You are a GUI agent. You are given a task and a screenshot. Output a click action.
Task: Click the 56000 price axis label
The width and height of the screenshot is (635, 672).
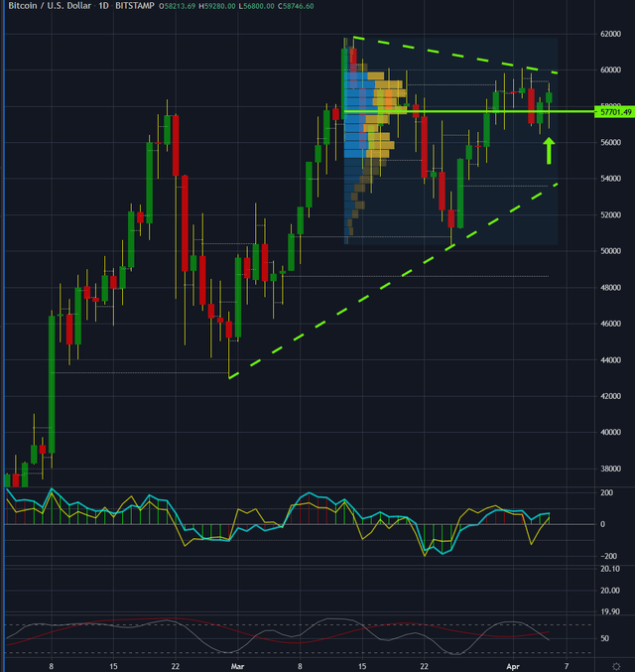pyautogui.click(x=610, y=142)
